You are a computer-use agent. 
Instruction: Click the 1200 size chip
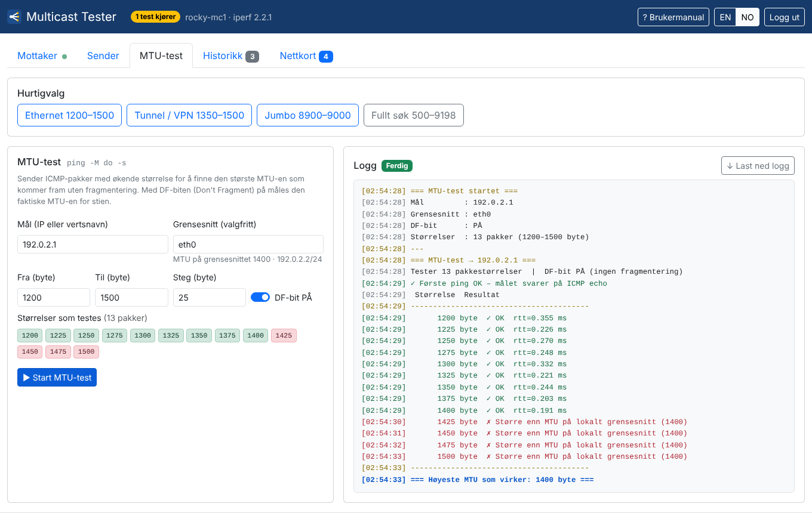coord(30,335)
